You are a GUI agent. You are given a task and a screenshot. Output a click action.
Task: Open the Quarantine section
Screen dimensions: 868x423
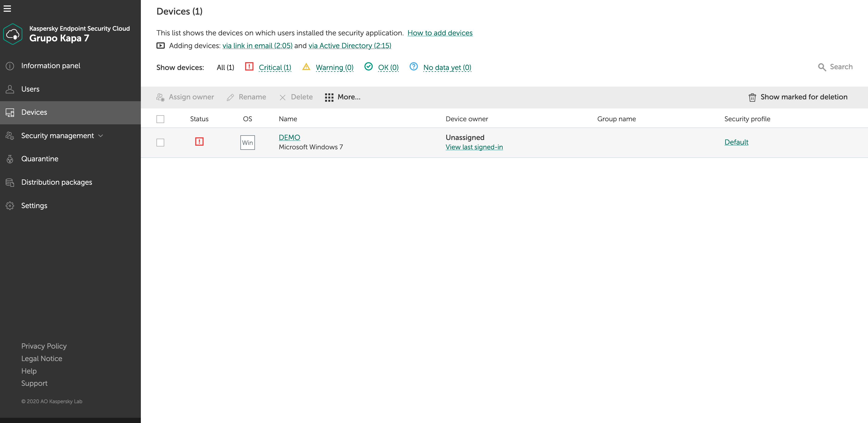click(70, 159)
